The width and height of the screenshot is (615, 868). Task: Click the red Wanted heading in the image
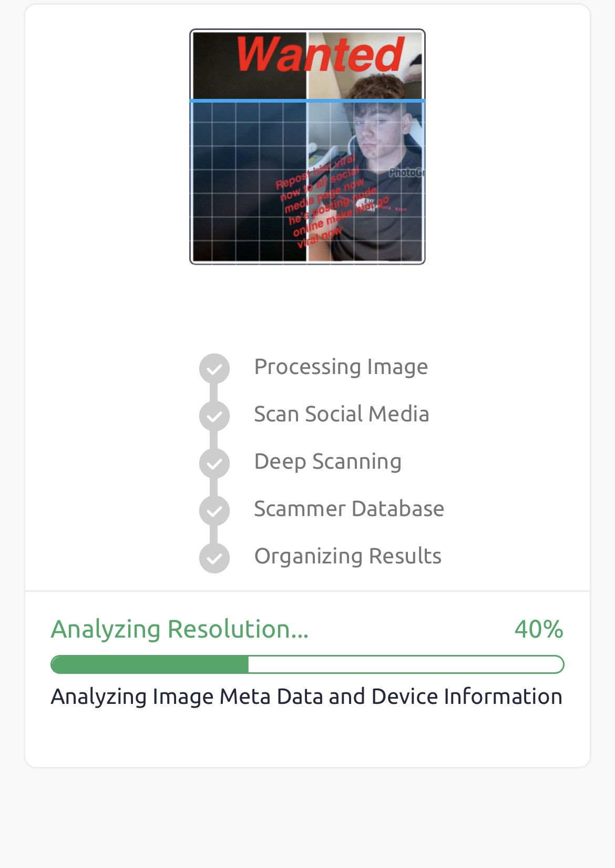pyautogui.click(x=320, y=55)
